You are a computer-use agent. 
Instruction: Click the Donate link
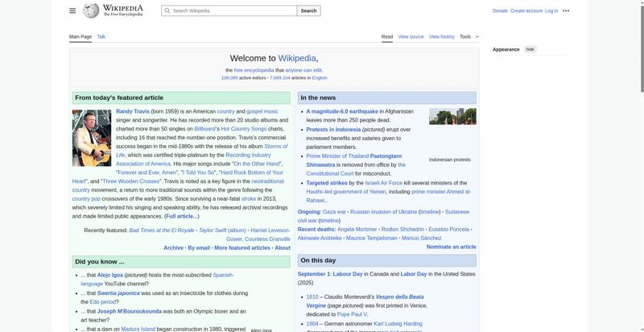[500, 10]
